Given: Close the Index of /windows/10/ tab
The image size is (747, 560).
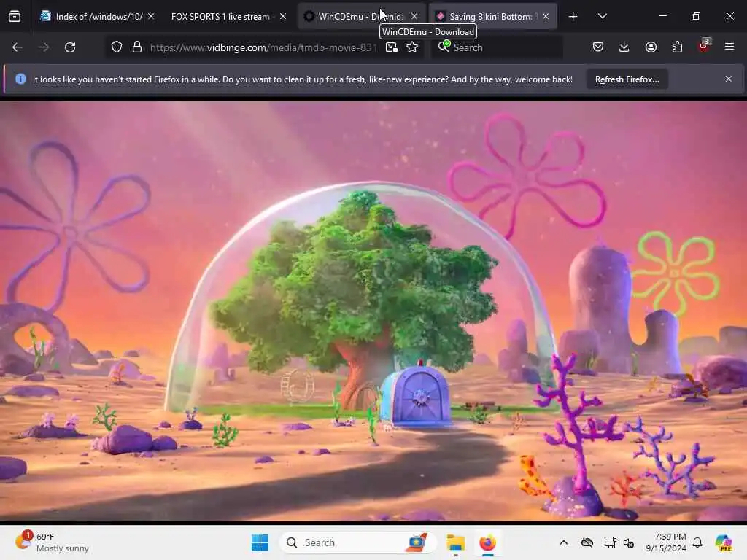Looking at the screenshot, I should point(151,16).
